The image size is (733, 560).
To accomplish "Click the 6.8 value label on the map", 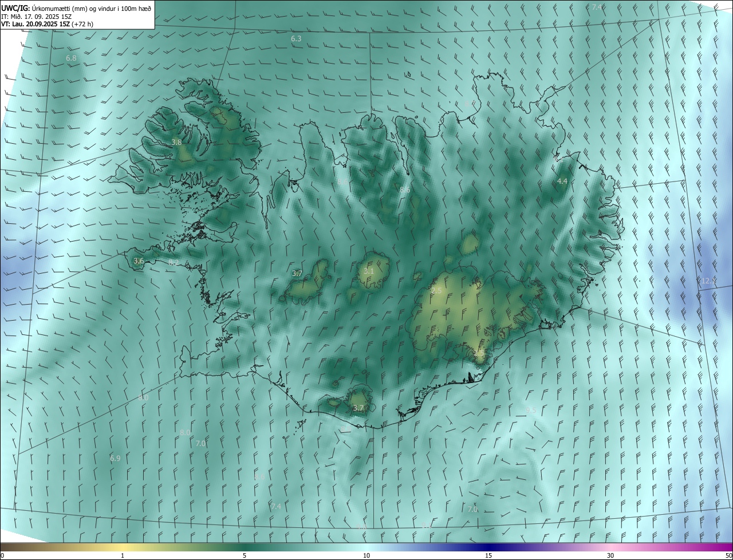I will coord(71,58).
